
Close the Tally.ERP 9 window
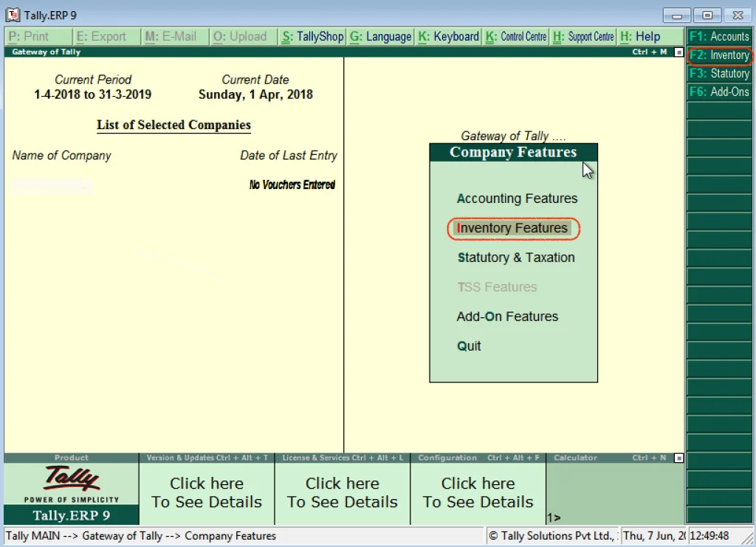[738, 16]
